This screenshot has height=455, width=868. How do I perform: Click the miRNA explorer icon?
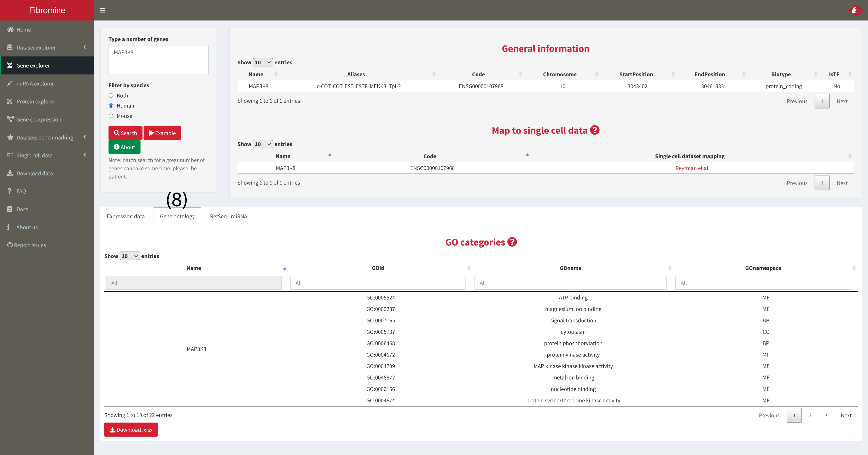[x=10, y=83]
